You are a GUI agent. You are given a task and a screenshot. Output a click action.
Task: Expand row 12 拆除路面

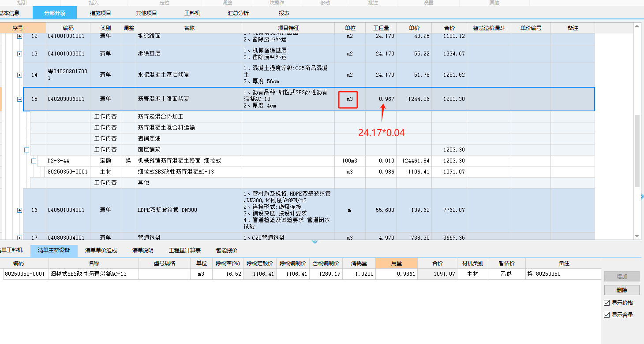pos(19,36)
